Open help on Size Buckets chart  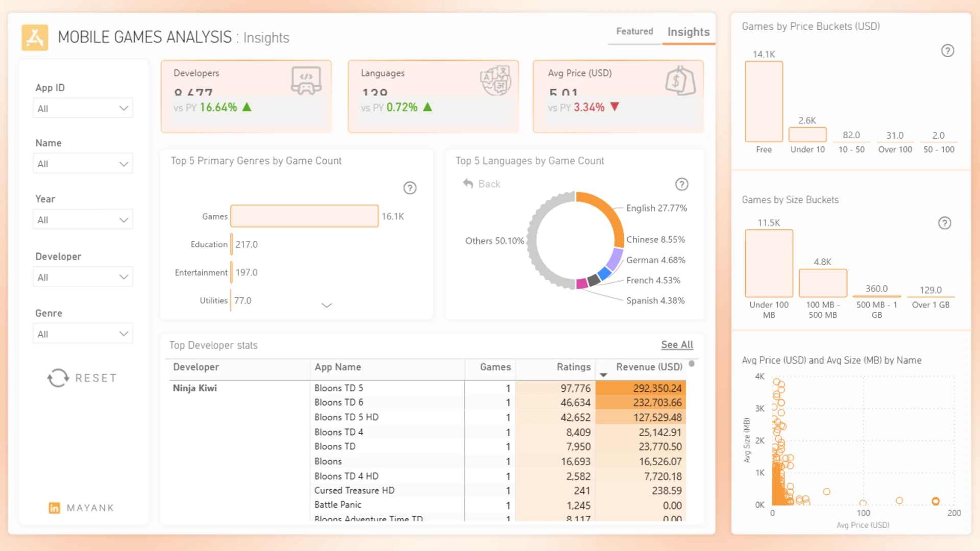click(x=945, y=223)
